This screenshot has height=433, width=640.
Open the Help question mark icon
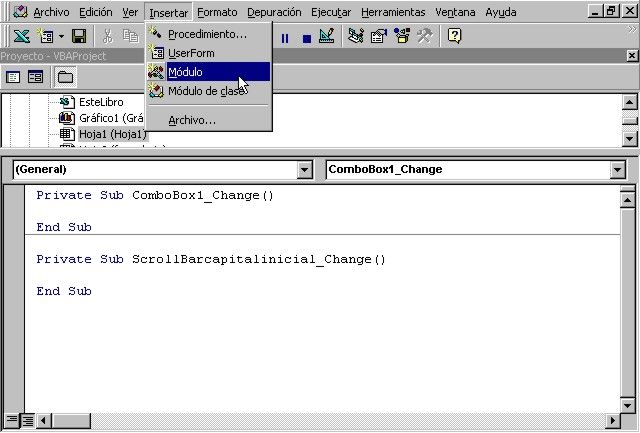(454, 36)
